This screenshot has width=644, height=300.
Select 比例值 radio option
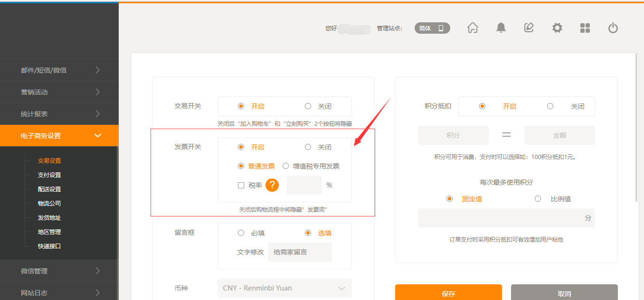tap(538, 199)
